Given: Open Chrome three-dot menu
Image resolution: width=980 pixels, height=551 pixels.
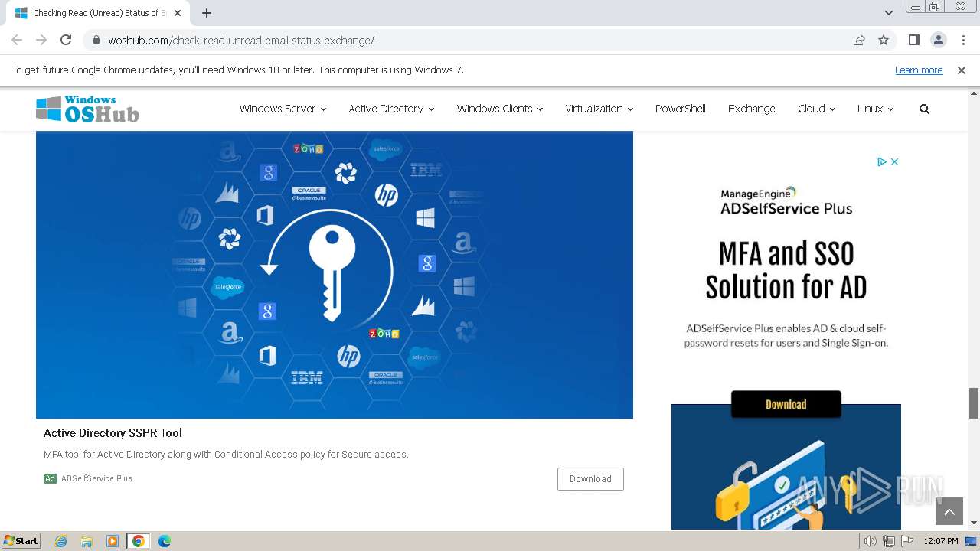Looking at the screenshot, I should click(x=962, y=40).
